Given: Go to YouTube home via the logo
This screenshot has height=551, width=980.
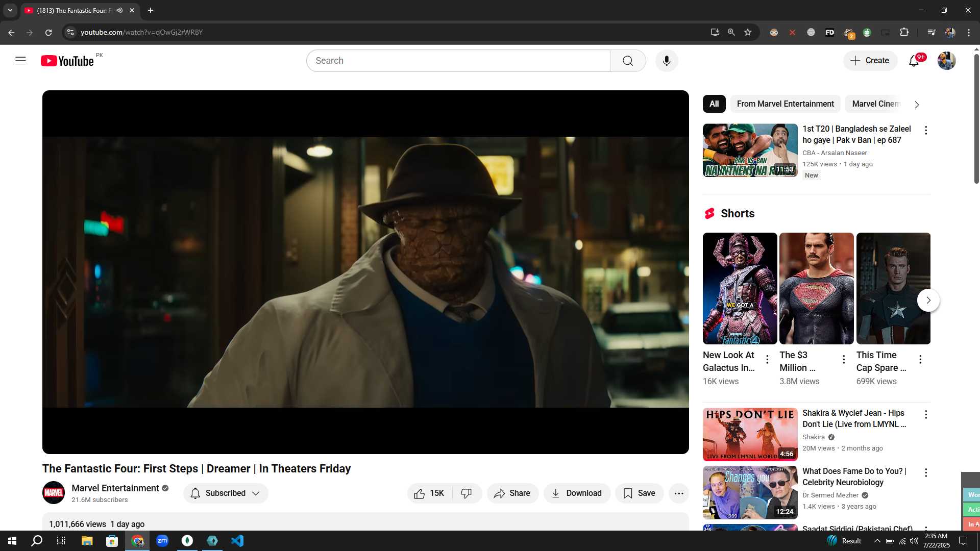Looking at the screenshot, I should tap(67, 61).
